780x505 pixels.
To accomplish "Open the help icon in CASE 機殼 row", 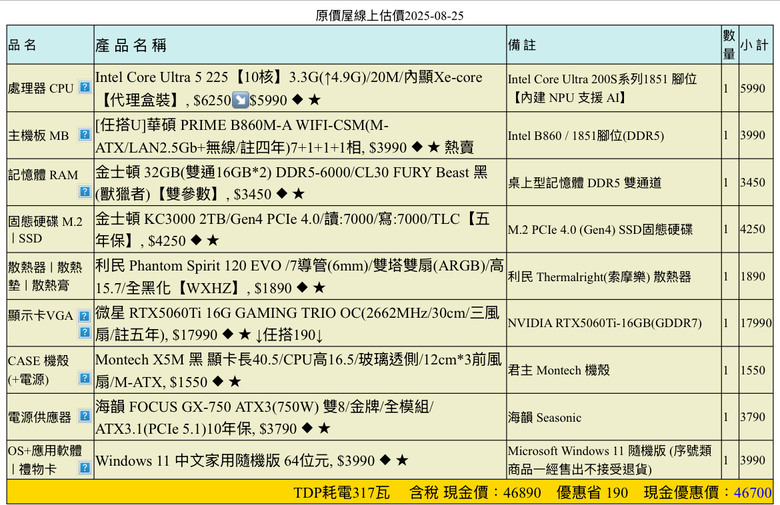I will click(85, 379).
